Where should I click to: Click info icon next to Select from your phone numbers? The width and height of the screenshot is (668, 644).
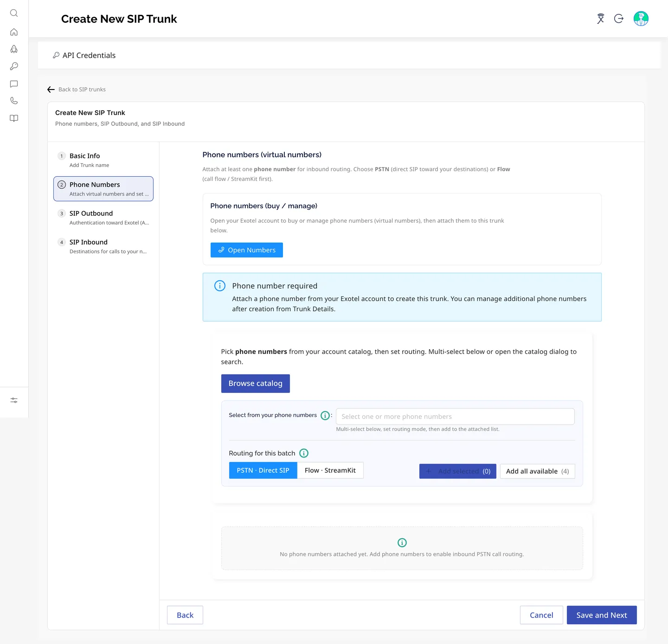(x=325, y=416)
